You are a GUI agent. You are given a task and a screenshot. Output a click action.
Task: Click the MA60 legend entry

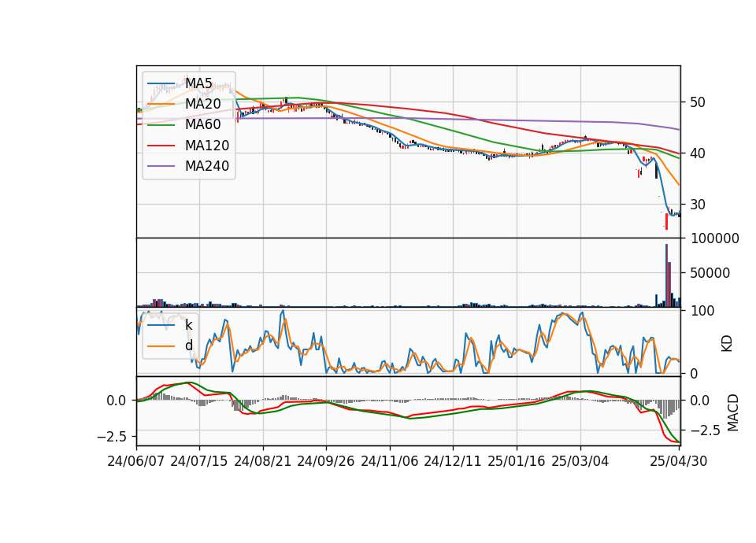(x=186, y=124)
